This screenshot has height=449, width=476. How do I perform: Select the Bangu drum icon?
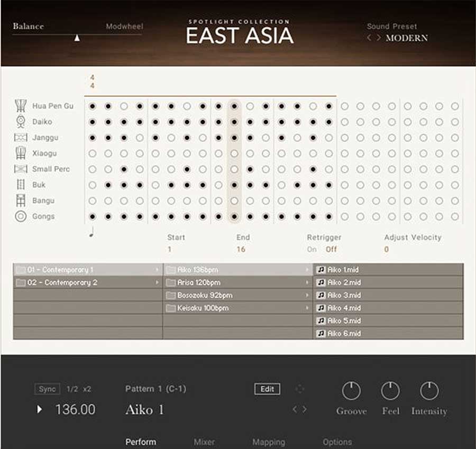point(21,200)
